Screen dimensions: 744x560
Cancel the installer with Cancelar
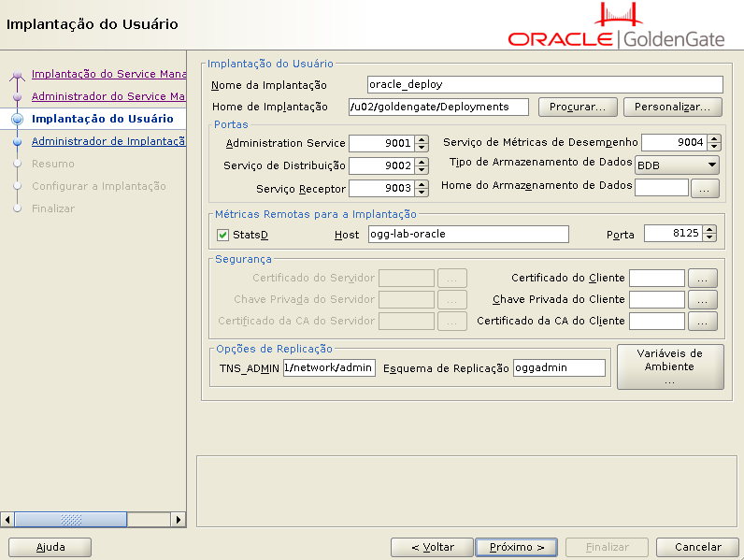click(697, 547)
